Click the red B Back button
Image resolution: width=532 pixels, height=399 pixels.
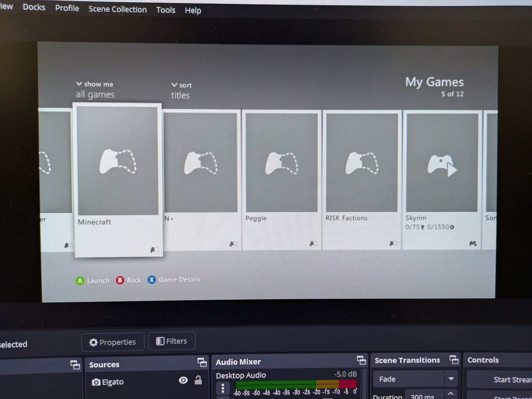128,280
